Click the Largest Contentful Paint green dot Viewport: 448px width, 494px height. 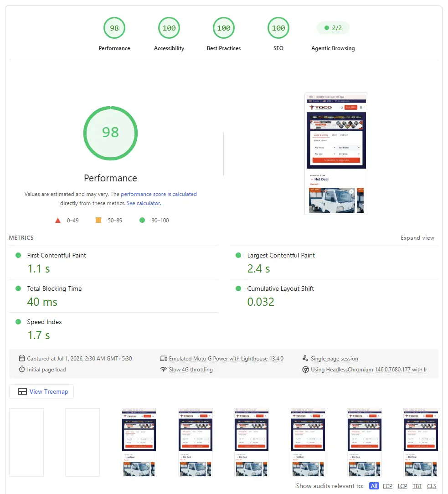coord(238,255)
